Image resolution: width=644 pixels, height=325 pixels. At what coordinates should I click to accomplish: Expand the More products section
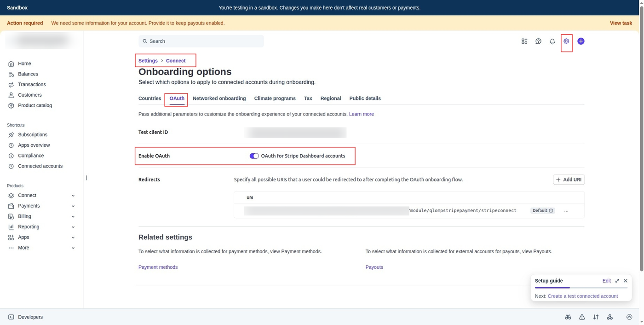pyautogui.click(x=73, y=248)
